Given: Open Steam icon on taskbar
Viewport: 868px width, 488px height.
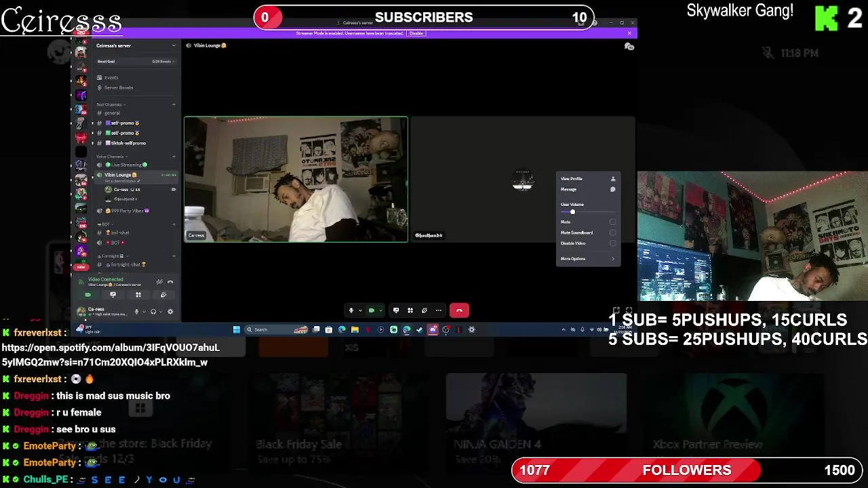Looking at the screenshot, I should (420, 329).
